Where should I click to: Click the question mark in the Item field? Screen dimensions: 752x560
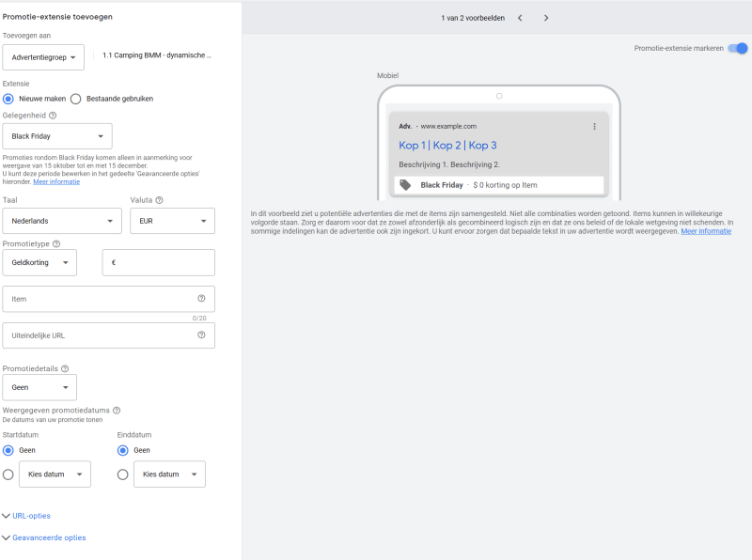[200, 299]
